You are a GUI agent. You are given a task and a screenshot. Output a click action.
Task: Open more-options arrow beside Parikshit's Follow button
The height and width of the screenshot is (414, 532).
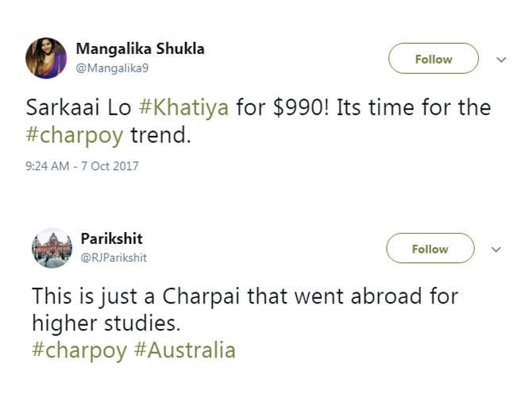[497, 249]
